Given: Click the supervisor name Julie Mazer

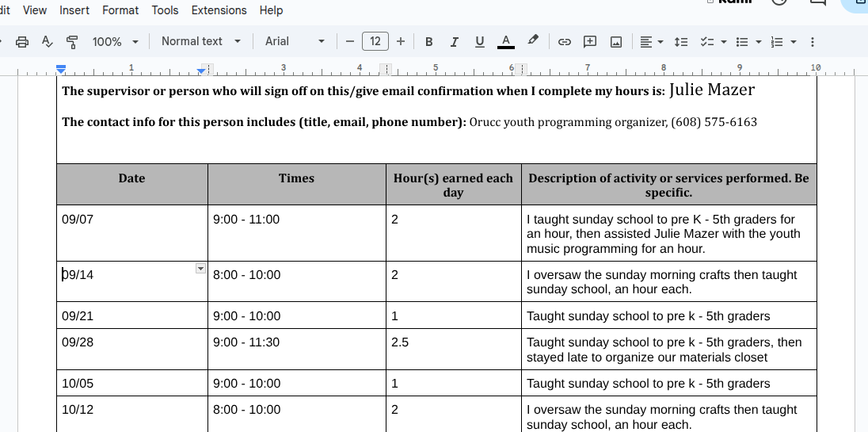Looking at the screenshot, I should 712,90.
